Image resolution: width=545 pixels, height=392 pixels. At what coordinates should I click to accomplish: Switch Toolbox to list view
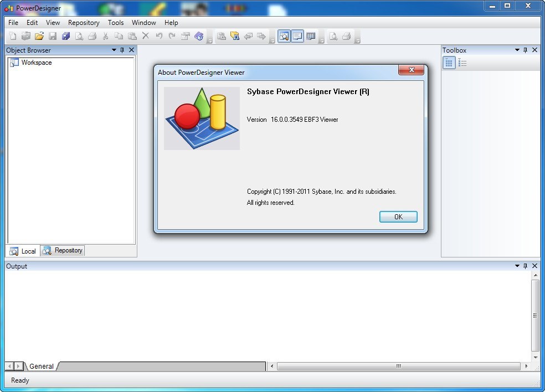[x=462, y=63]
